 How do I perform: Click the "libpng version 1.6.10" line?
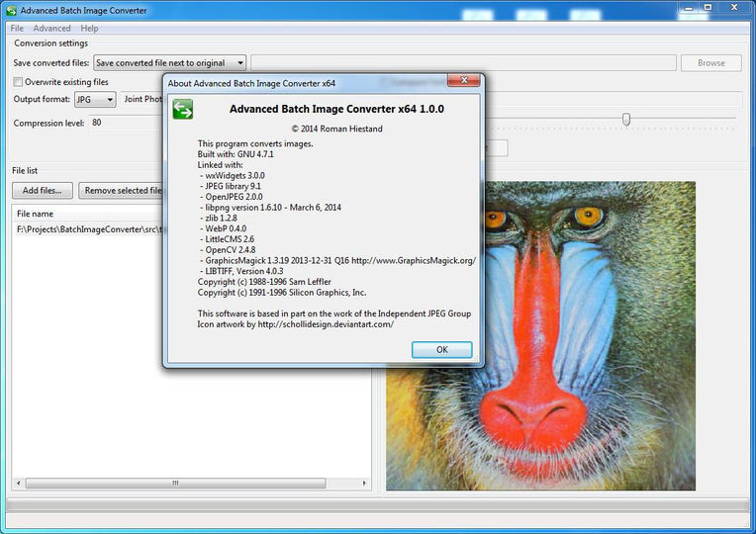(x=270, y=208)
